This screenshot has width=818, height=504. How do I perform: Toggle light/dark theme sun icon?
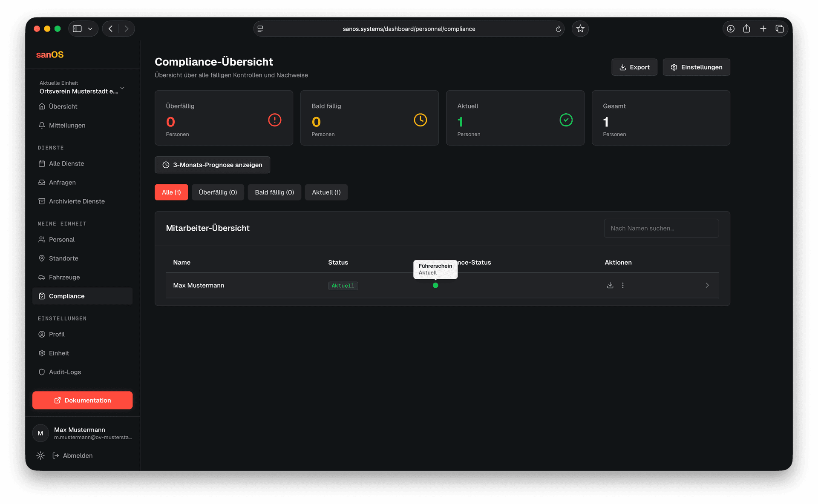pyautogui.click(x=40, y=455)
